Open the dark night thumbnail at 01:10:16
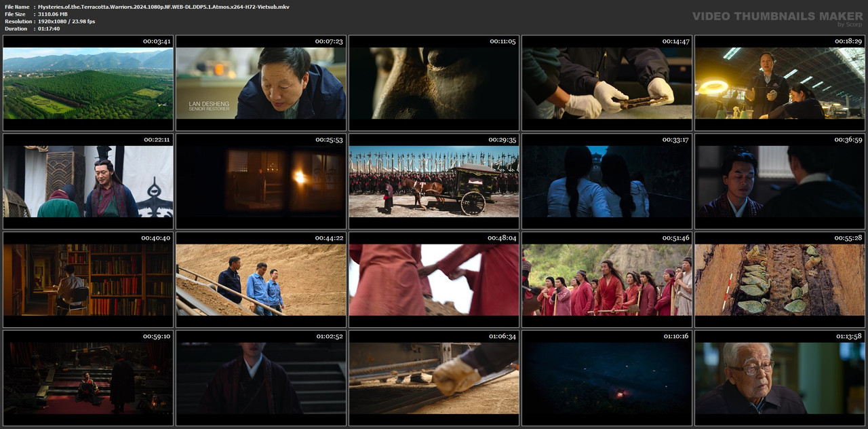This screenshot has height=429, width=868. click(x=607, y=378)
